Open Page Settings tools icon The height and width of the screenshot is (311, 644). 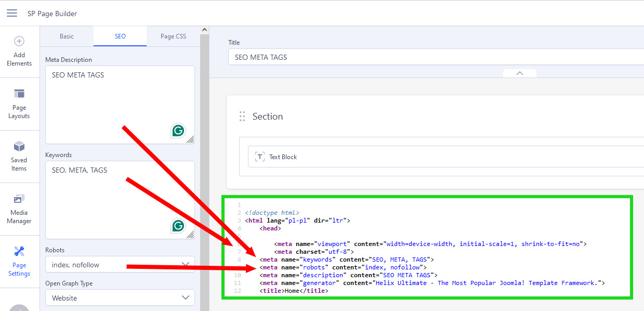19,252
